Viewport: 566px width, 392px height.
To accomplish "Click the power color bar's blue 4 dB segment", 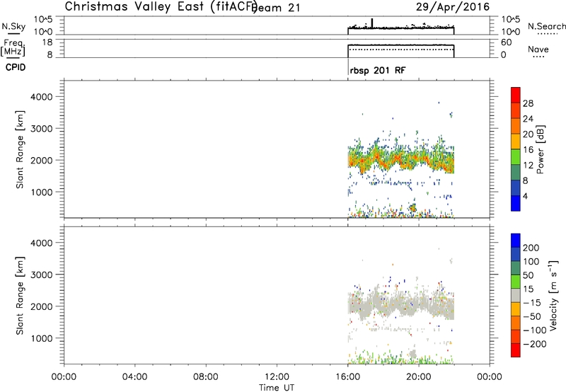I will point(516,203).
